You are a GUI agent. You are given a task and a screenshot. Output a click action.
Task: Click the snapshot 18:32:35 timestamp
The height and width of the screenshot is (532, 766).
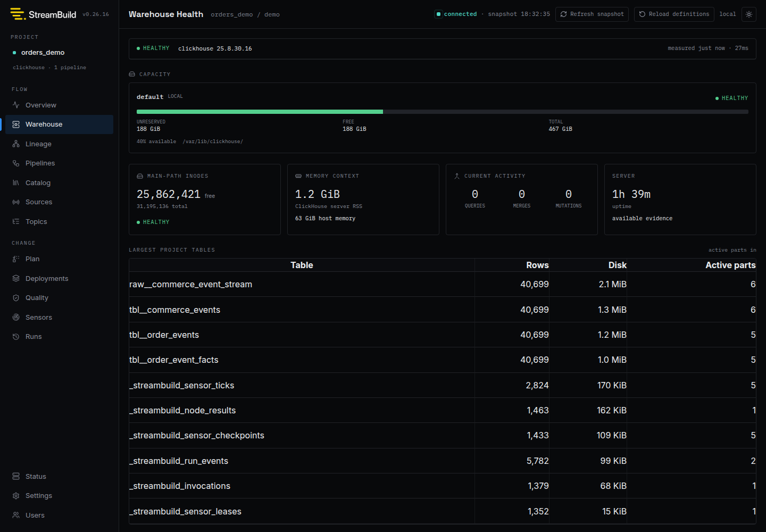[519, 14]
